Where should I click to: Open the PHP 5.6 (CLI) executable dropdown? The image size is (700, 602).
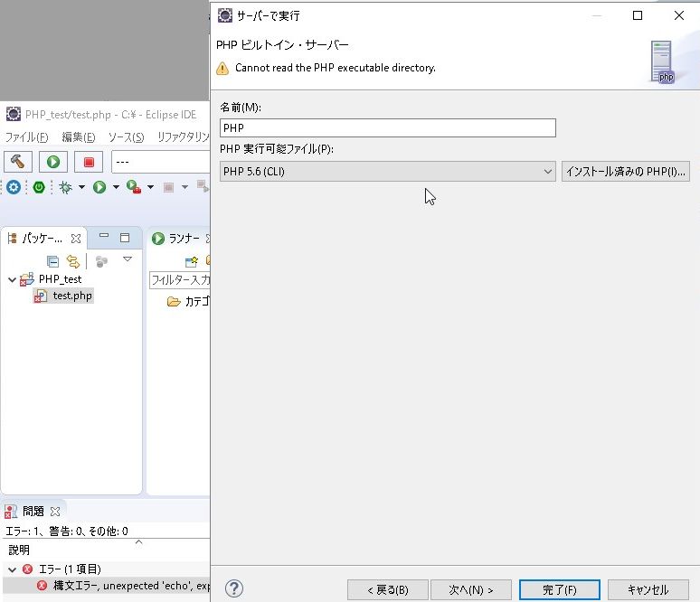coord(387,172)
